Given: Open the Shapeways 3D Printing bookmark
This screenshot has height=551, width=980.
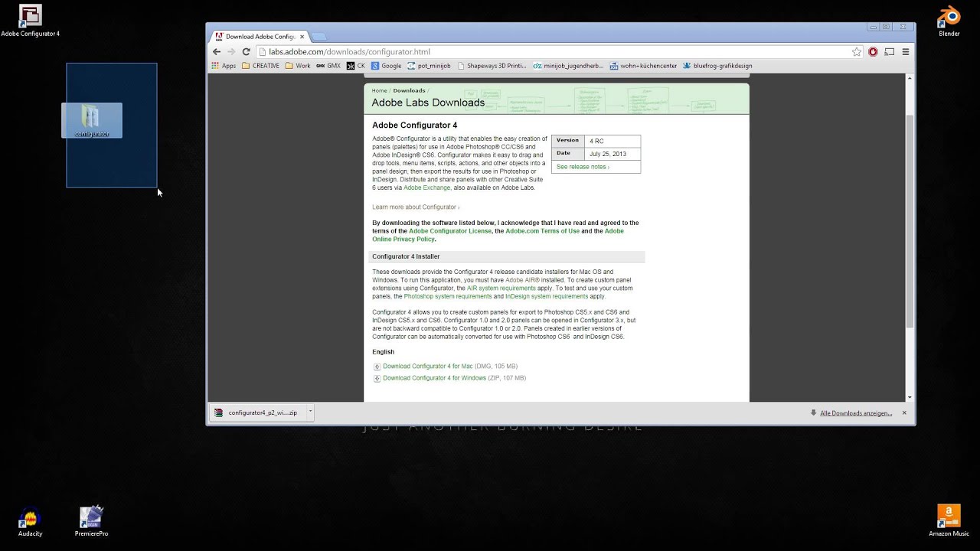Looking at the screenshot, I should coord(492,66).
